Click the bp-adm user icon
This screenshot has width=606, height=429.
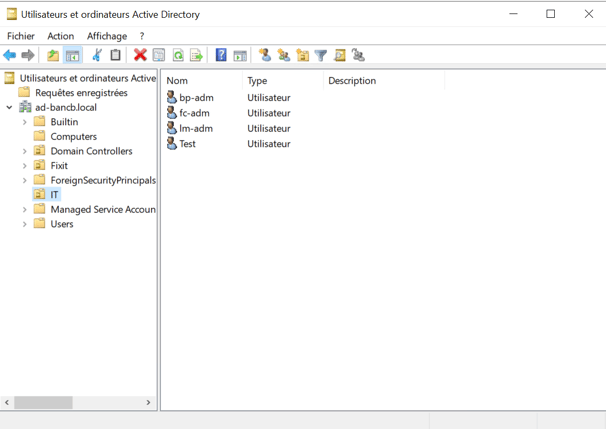pyautogui.click(x=172, y=97)
